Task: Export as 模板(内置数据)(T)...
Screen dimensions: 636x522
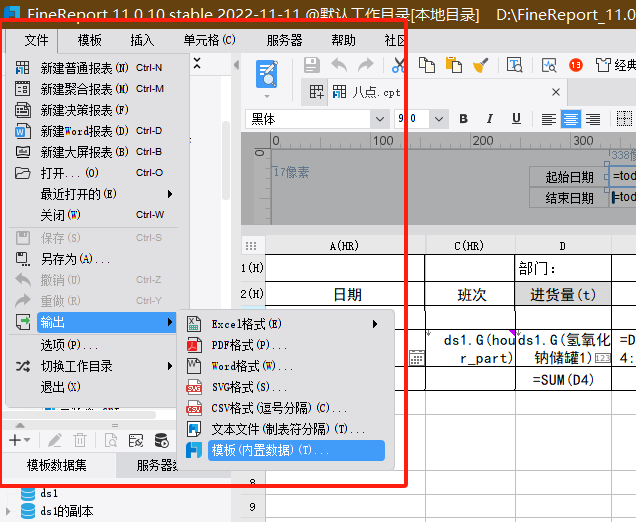Action: point(296,450)
